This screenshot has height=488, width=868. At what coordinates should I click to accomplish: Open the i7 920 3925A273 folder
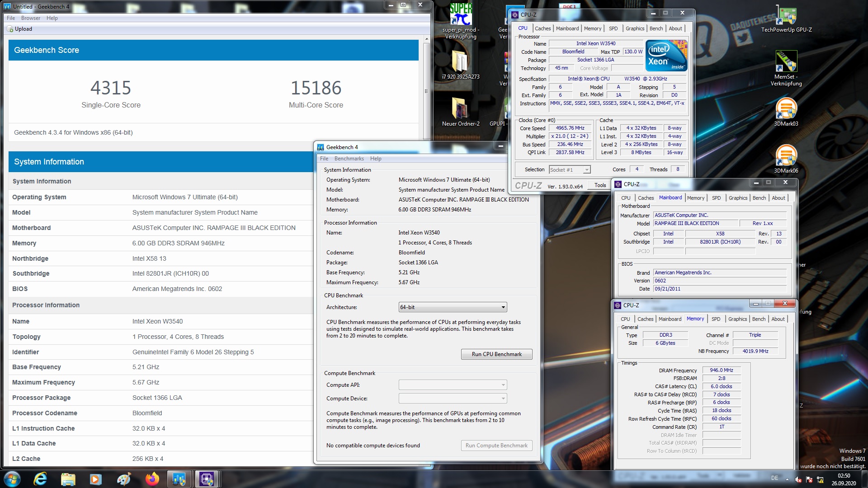point(461,65)
